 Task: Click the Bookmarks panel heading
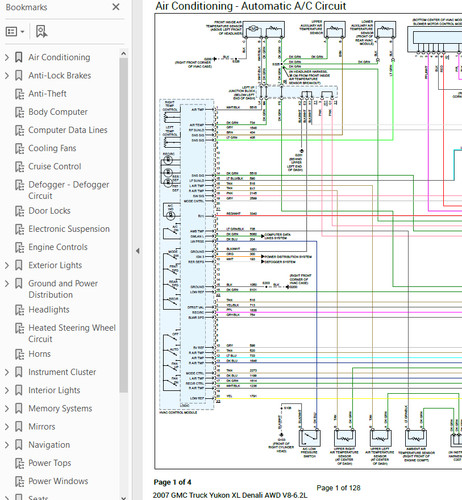(26, 7)
